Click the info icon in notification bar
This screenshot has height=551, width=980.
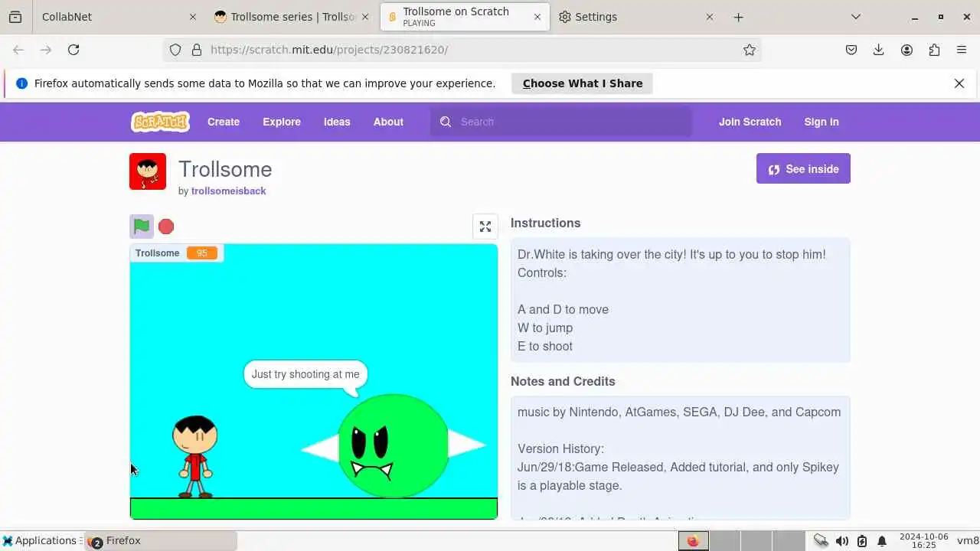coord(21,83)
